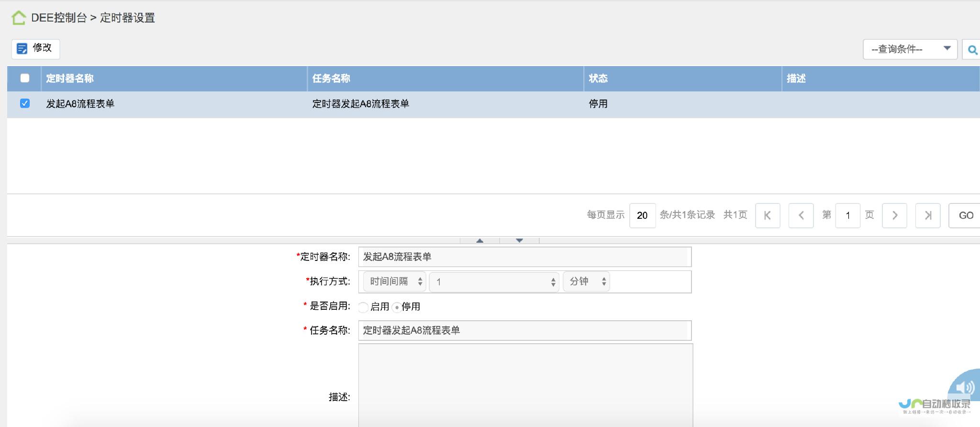980x427 pixels.
Task: Click the GO button
Action: [x=965, y=215]
